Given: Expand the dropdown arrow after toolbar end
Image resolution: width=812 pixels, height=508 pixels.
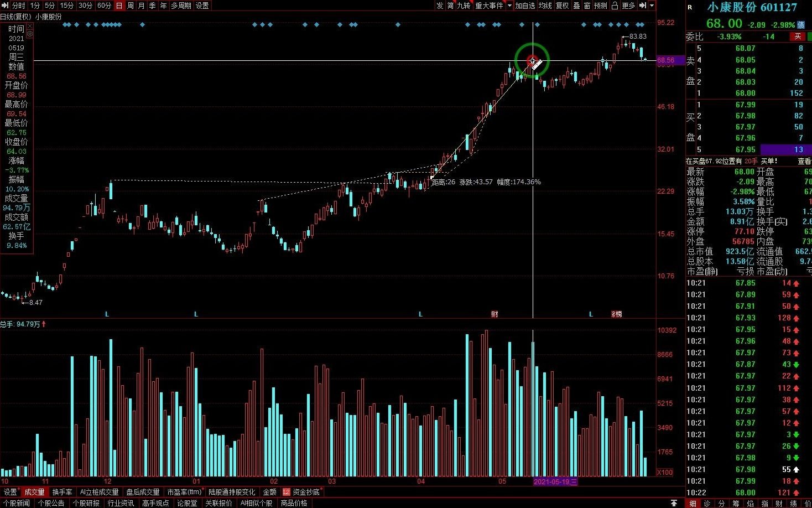Looking at the screenshot, I should (652, 6).
